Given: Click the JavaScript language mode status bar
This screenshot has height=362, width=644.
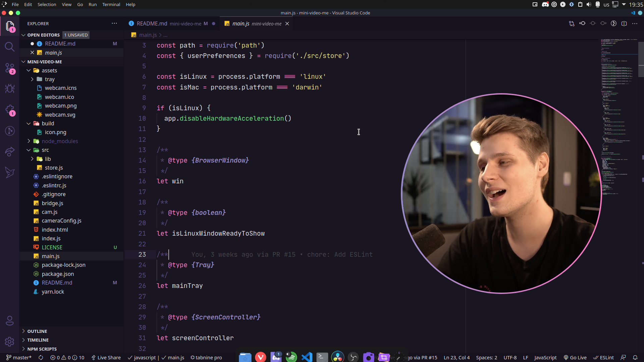Looking at the screenshot, I should [x=545, y=357].
